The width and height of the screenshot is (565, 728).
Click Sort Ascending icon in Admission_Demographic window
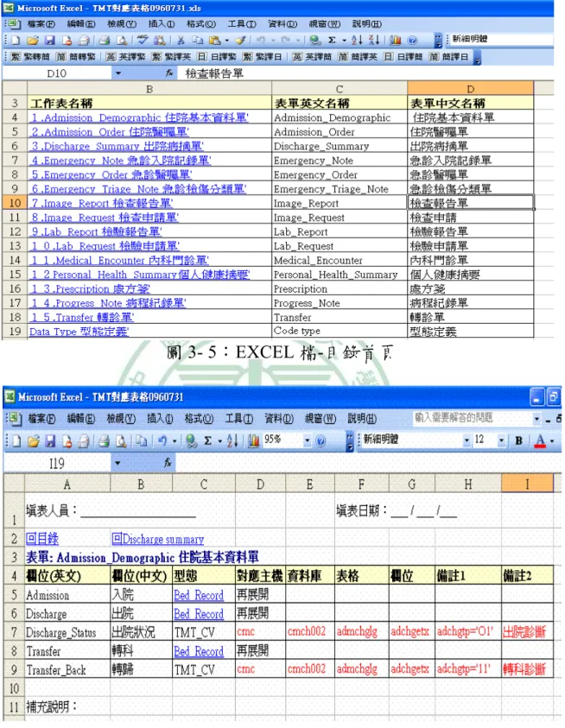pos(232,440)
